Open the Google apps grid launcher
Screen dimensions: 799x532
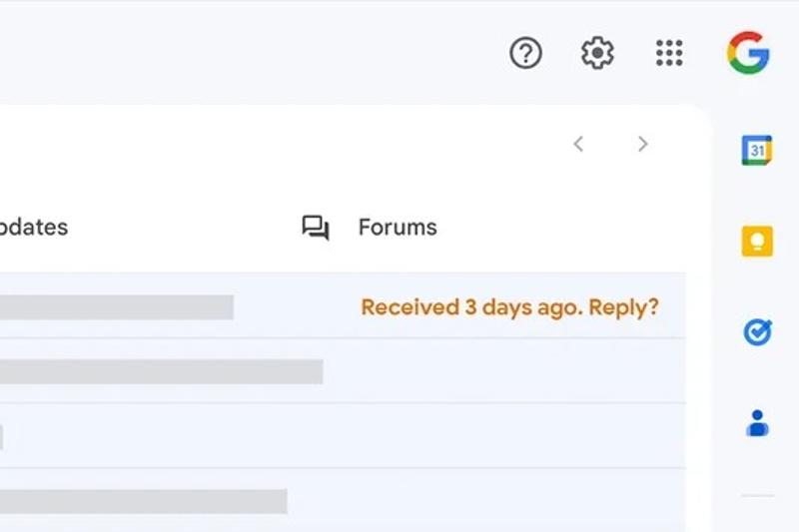pyautogui.click(x=669, y=53)
